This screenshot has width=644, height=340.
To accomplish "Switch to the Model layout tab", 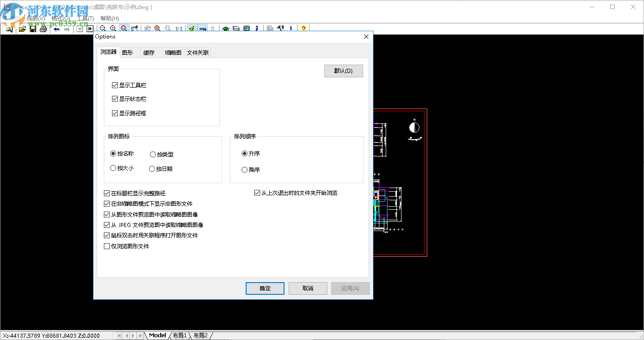I will (158, 335).
